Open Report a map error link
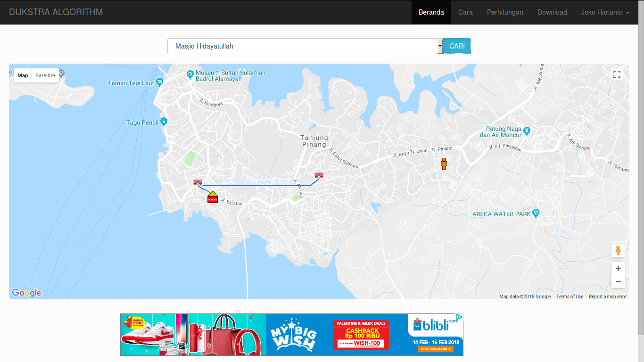The width and height of the screenshot is (644, 362). [607, 296]
